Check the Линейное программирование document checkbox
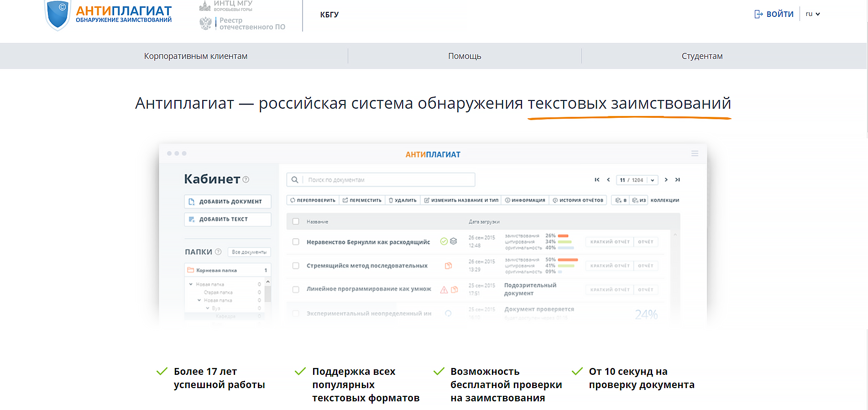 [x=296, y=289]
